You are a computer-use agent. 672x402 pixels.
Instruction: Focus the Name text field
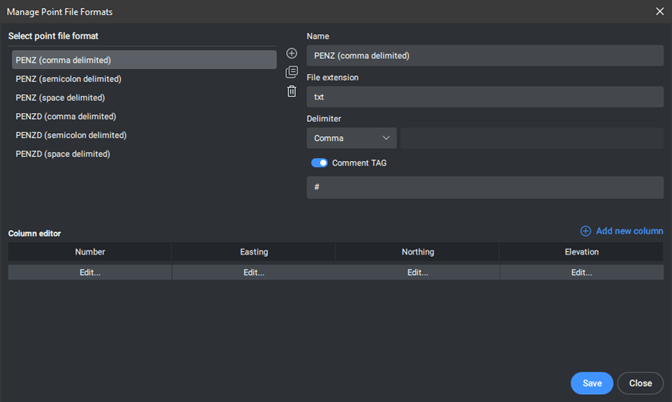point(485,56)
